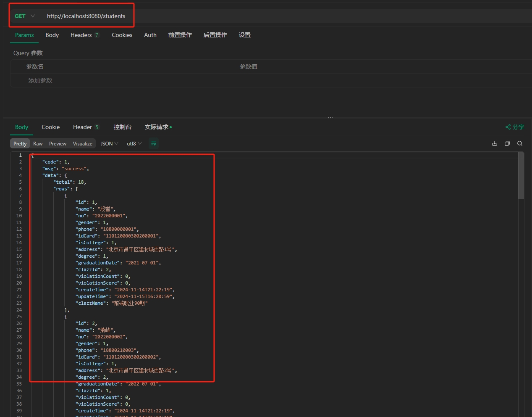Click the download response icon

[495, 144]
